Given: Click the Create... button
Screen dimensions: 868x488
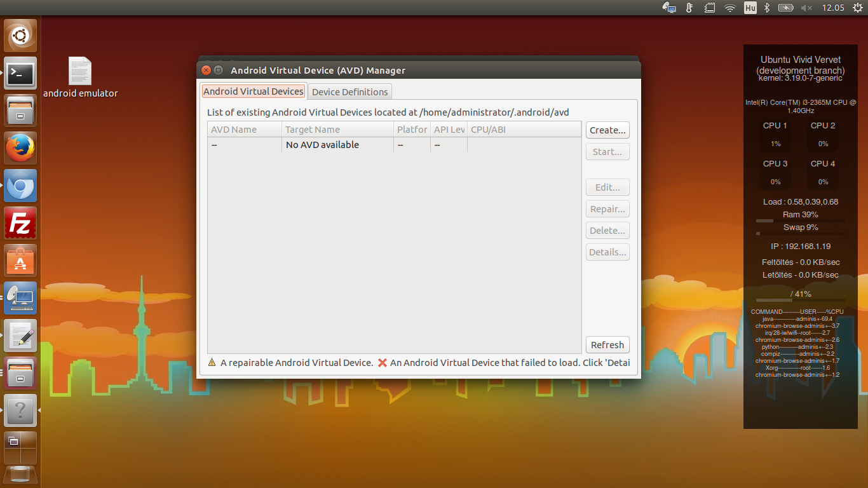Looking at the screenshot, I should 607,130.
